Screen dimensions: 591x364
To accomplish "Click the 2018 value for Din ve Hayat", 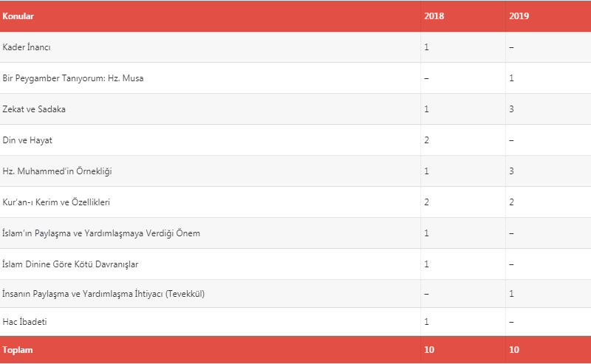I will (x=427, y=140).
